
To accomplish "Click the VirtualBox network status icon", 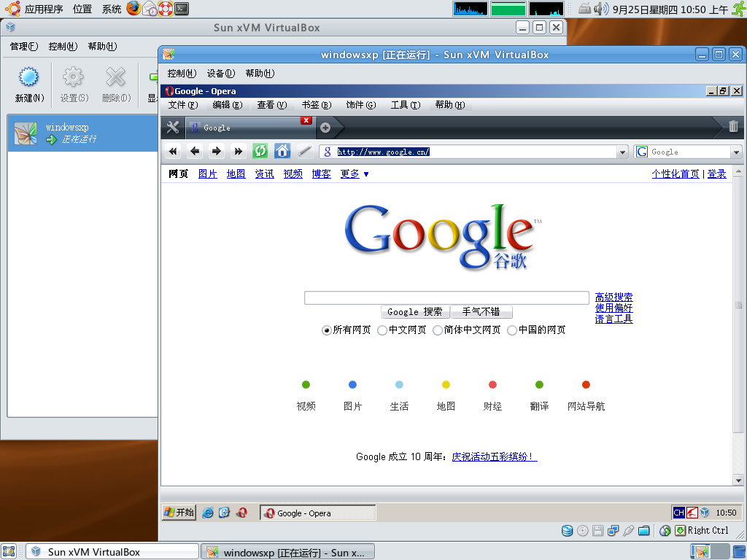I will coord(613,531).
